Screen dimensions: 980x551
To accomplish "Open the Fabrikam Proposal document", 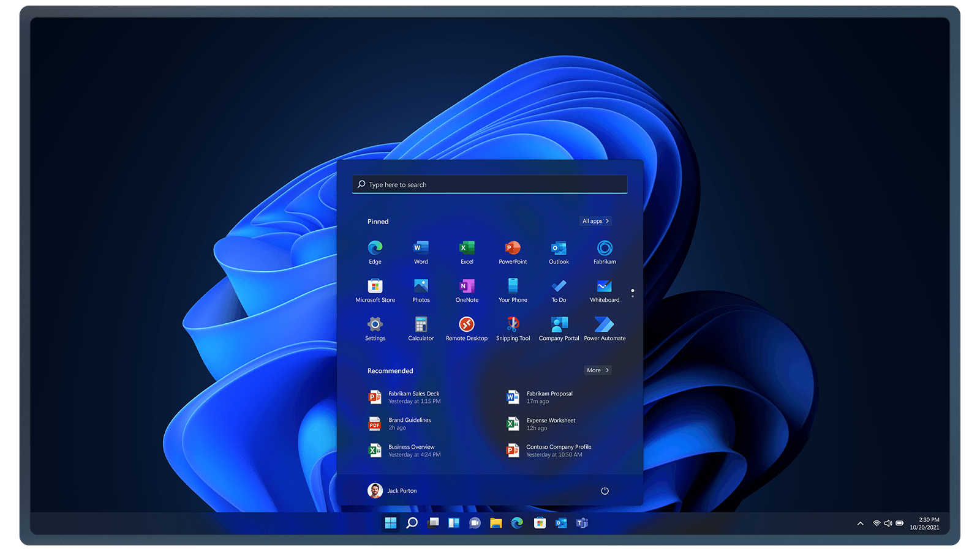I will coord(549,397).
